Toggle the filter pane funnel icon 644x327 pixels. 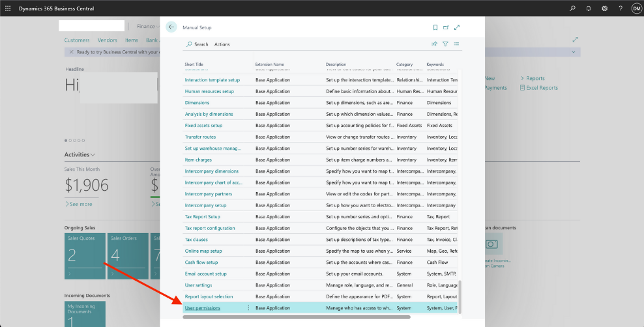pos(445,44)
